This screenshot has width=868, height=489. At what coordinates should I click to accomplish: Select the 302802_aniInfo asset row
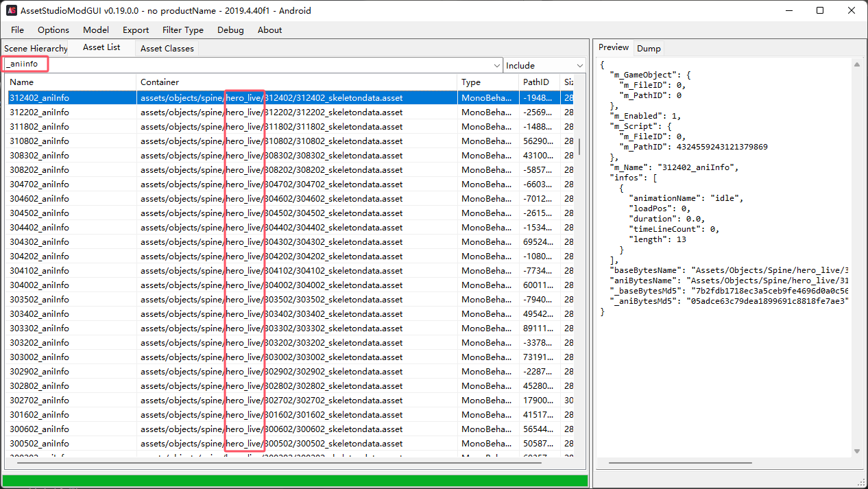pos(290,385)
